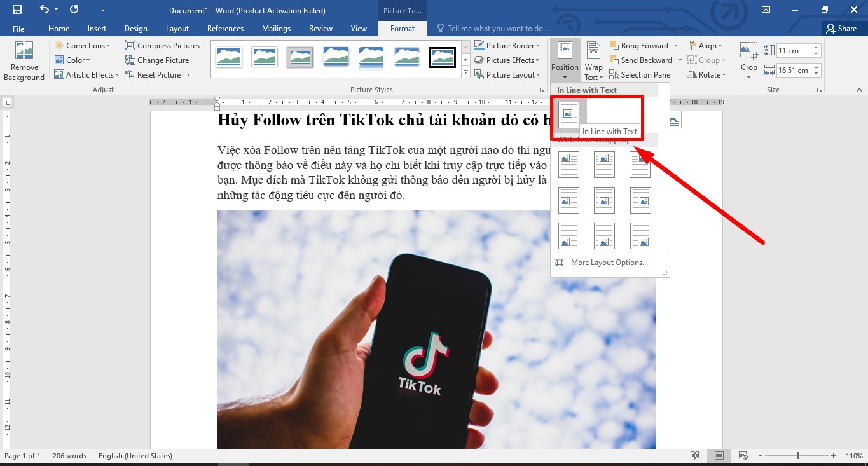Switch to the View tab
The image size is (868, 466).
[x=359, y=29]
